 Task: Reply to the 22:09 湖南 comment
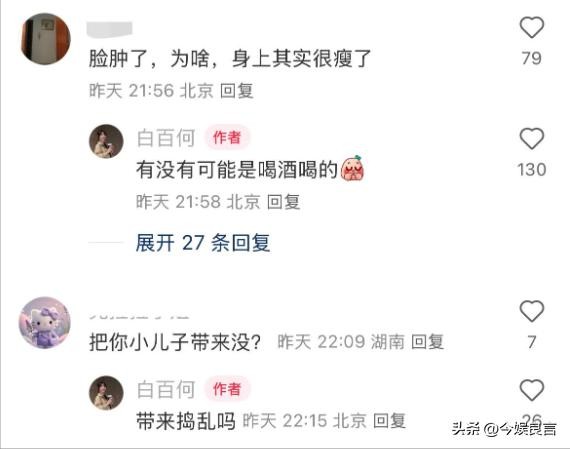point(428,342)
